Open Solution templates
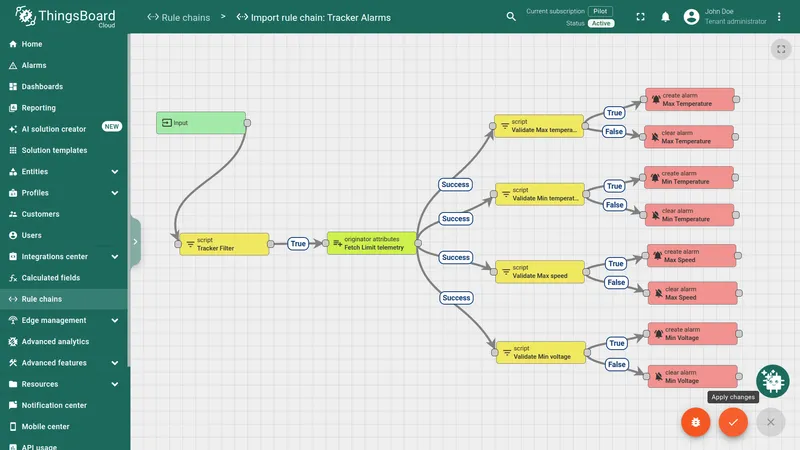800x450 pixels. [64, 151]
